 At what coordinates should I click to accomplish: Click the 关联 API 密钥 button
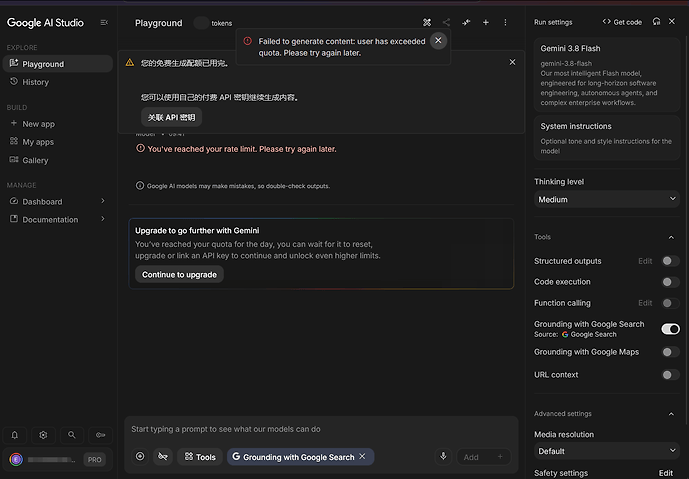point(171,117)
